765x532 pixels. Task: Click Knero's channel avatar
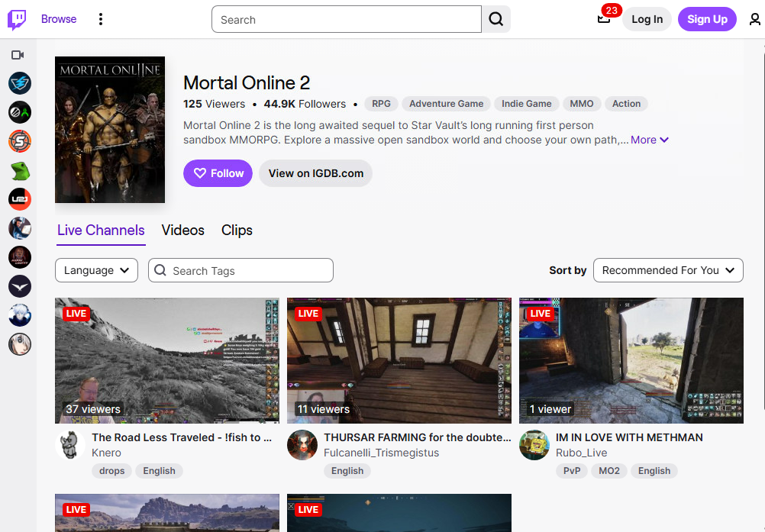point(70,445)
